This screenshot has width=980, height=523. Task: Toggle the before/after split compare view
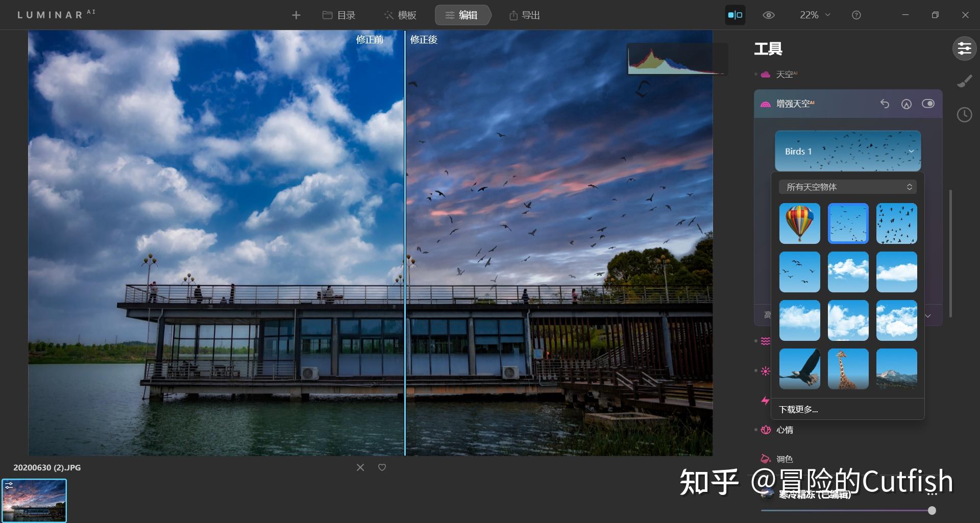pos(735,15)
